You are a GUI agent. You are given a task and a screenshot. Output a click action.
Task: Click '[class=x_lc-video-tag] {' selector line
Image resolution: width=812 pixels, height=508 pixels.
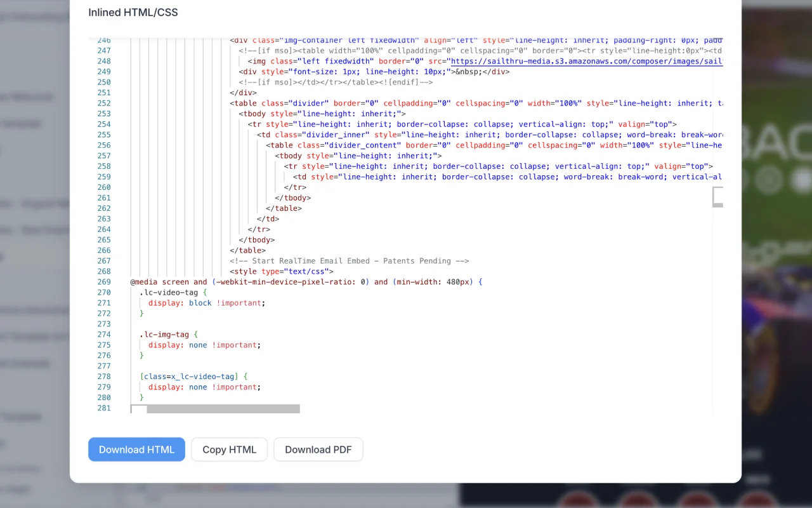click(x=193, y=377)
